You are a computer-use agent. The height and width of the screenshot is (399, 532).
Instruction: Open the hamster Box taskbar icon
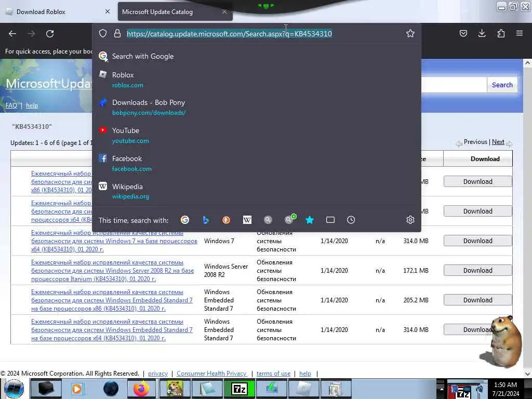point(174,389)
